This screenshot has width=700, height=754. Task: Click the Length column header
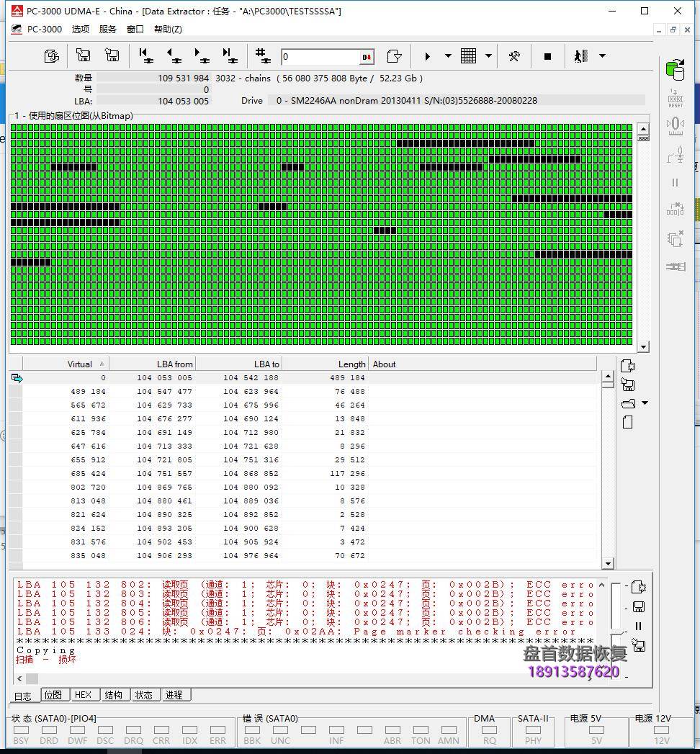[351, 364]
